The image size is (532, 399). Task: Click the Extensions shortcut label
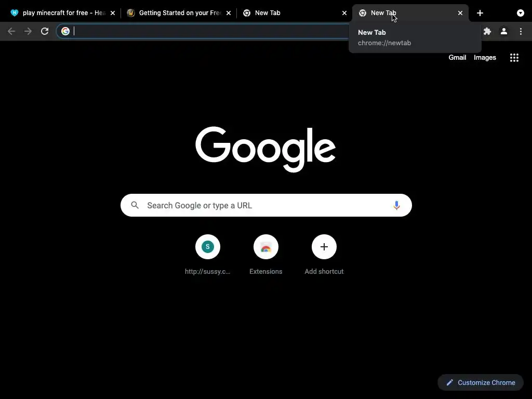[265, 271]
